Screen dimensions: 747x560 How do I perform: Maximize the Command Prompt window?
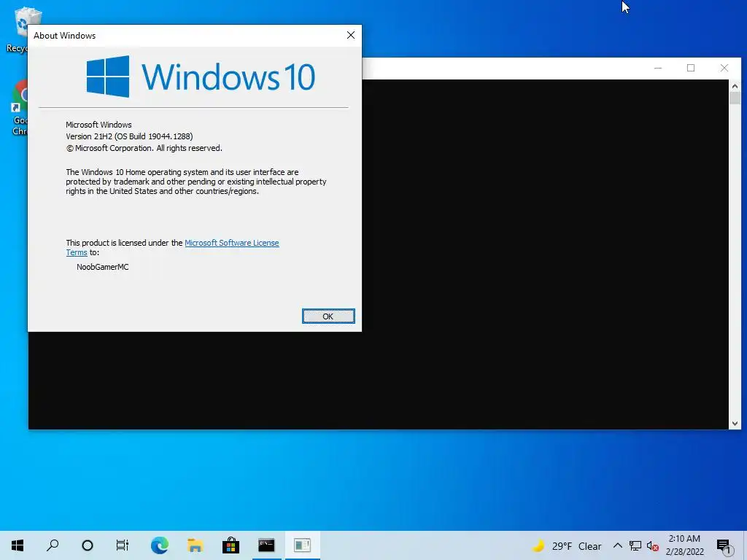pos(691,68)
